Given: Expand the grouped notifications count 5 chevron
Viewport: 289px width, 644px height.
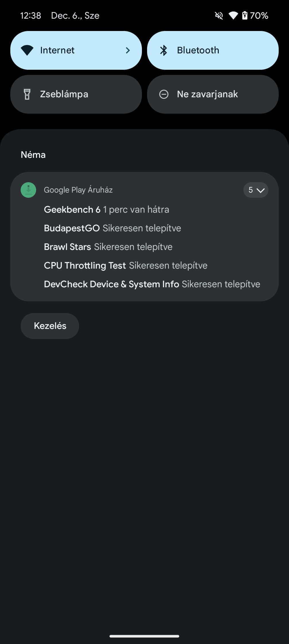Looking at the screenshot, I should (x=256, y=190).
